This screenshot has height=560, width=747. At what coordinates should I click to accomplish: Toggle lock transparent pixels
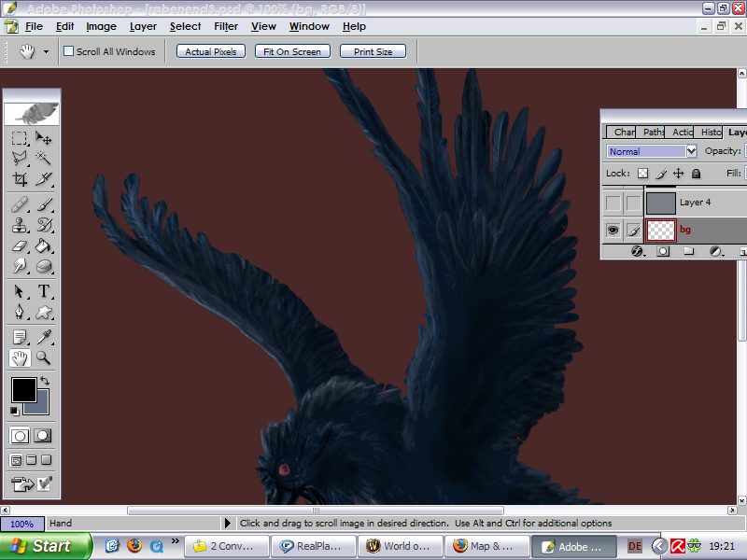pyautogui.click(x=642, y=174)
